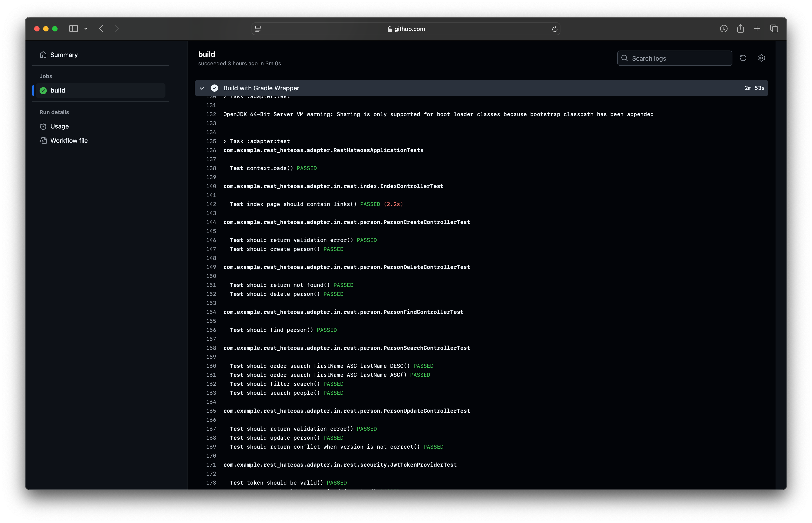Open the Workflow file link

coord(69,141)
